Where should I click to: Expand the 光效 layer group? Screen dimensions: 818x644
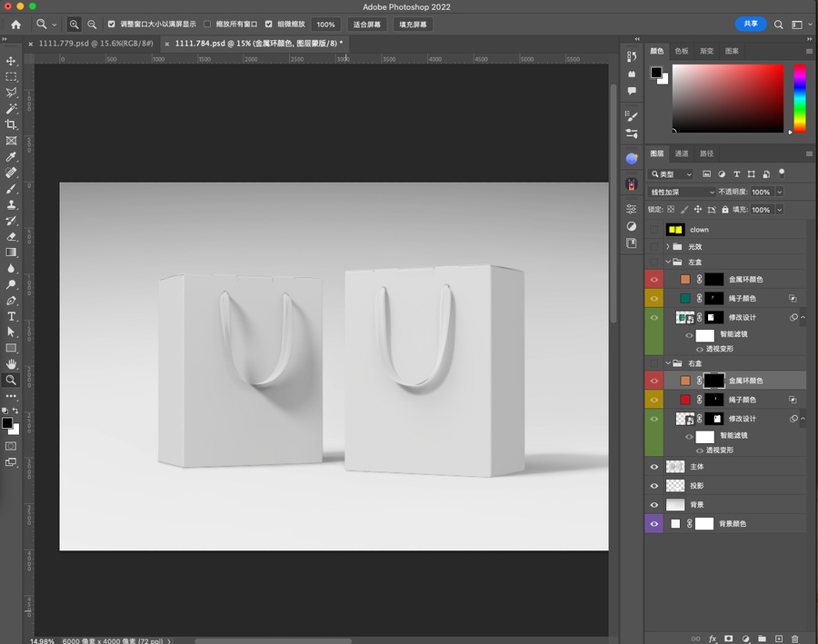point(668,246)
